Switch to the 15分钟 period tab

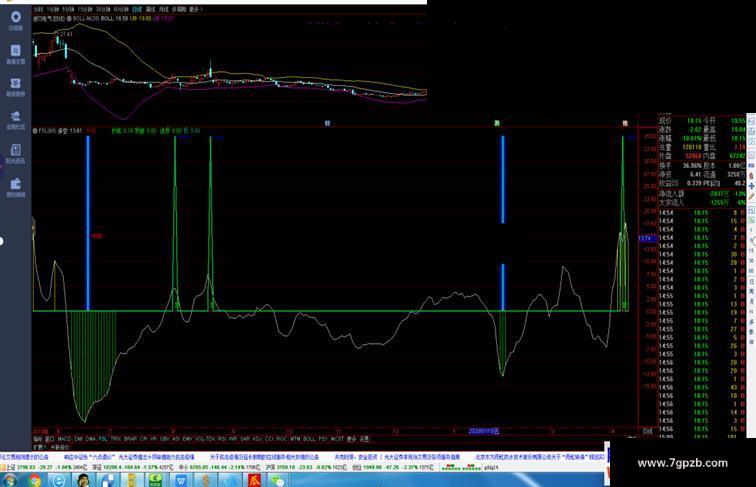click(85, 9)
